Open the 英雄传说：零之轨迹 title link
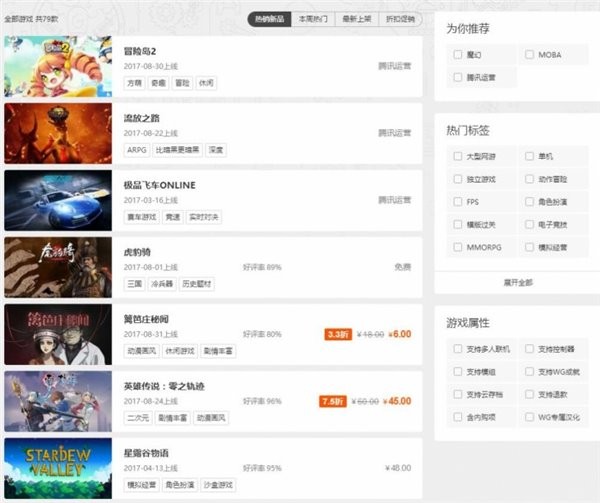600x503 pixels. click(163, 387)
